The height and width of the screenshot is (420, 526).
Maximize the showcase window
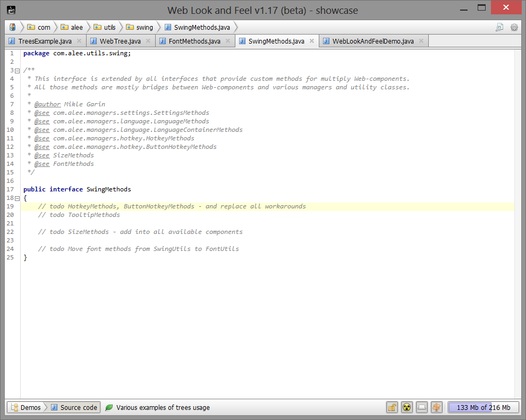[x=482, y=8]
